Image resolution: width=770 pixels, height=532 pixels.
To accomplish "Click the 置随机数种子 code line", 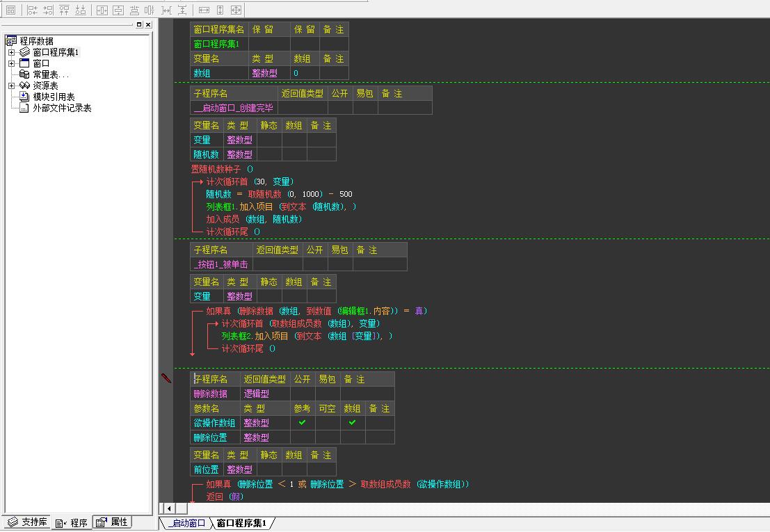I will pos(222,169).
